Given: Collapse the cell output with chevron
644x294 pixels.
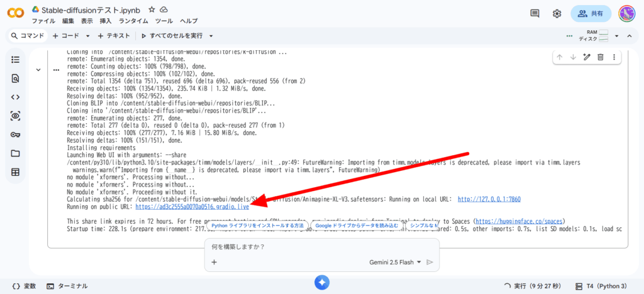Looking at the screenshot, I should pyautogui.click(x=38, y=70).
